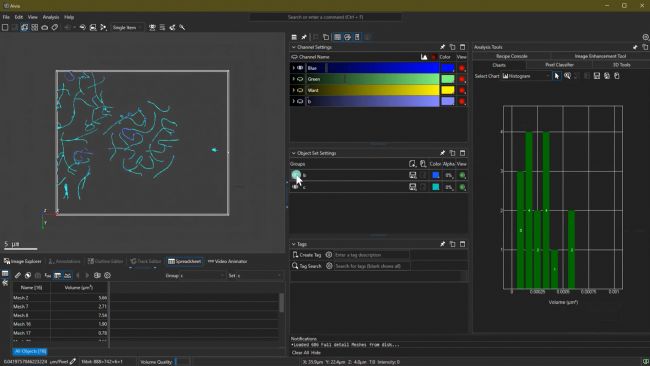Toggle visibility eye for group b

coord(296,175)
